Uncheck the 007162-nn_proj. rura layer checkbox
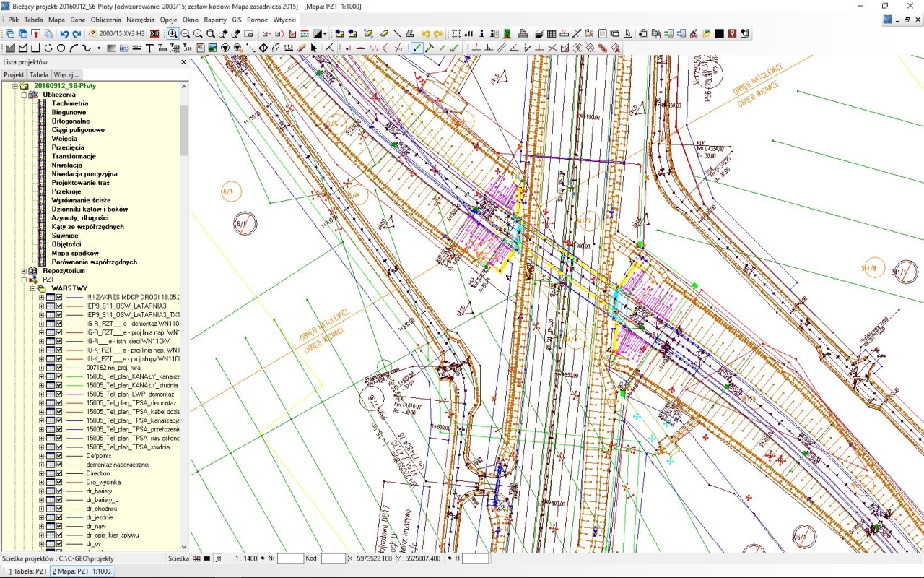The width and height of the screenshot is (924, 578). [x=60, y=368]
